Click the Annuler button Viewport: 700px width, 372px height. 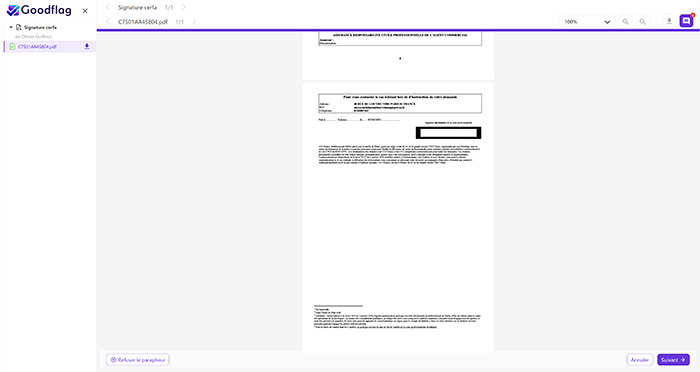640,359
